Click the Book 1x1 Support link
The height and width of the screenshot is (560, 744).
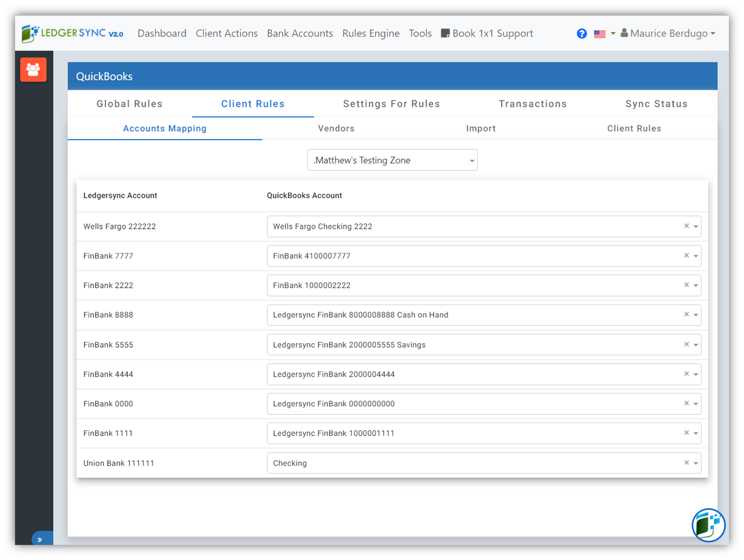click(x=487, y=33)
